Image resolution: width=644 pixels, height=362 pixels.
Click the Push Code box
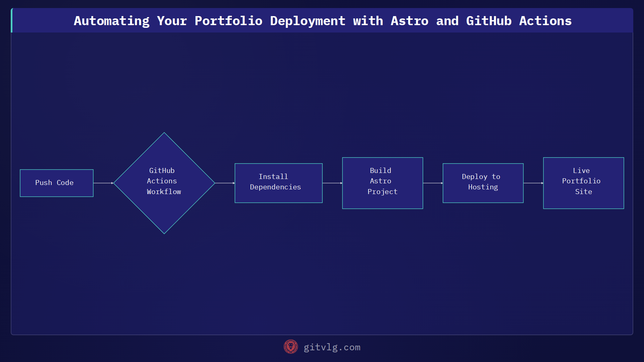tap(57, 183)
